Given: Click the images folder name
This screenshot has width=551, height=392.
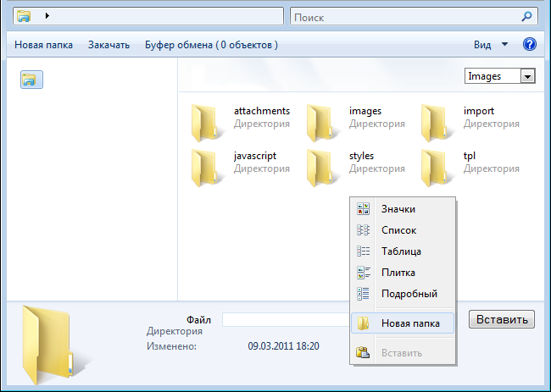Looking at the screenshot, I should (x=365, y=111).
